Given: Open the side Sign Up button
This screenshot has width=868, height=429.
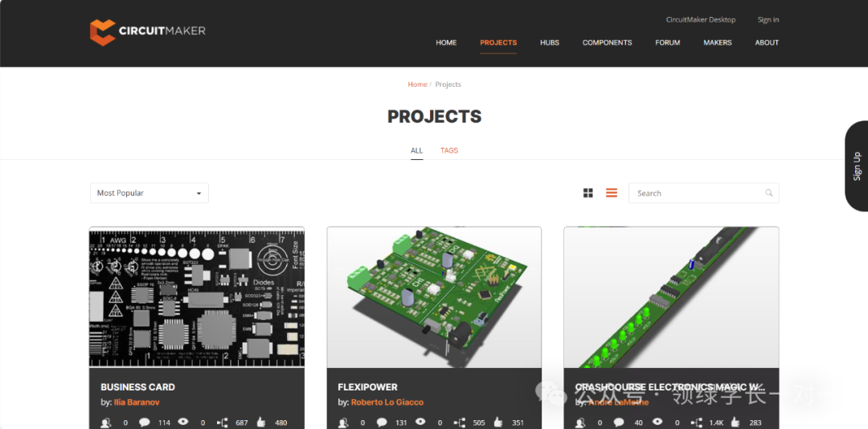Looking at the screenshot, I should [x=857, y=166].
